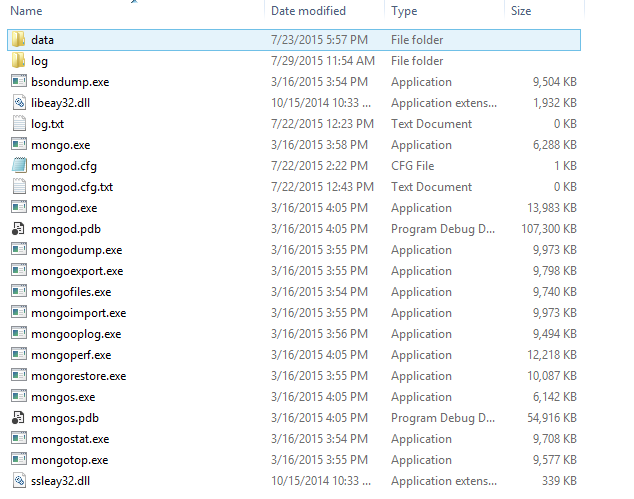Image resolution: width=634 pixels, height=499 pixels.
Task: Click the mongooplog.exe application icon
Action: tap(19, 334)
